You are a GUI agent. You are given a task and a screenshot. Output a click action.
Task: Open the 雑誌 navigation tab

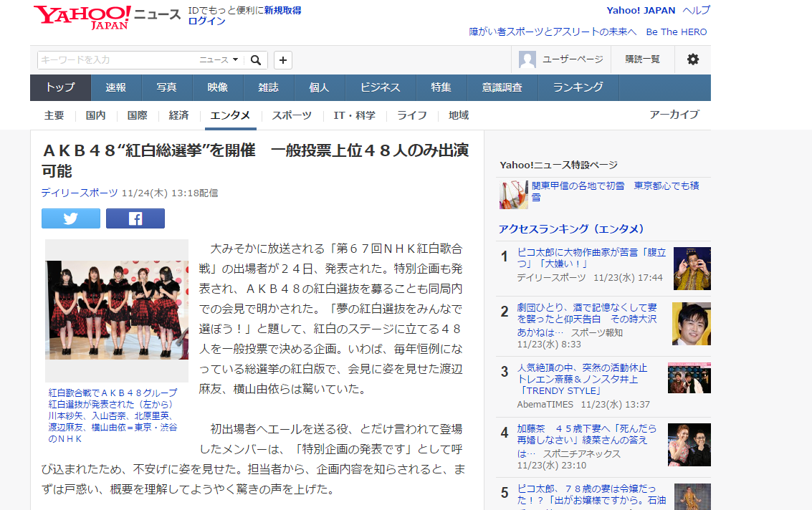pyautogui.click(x=268, y=87)
